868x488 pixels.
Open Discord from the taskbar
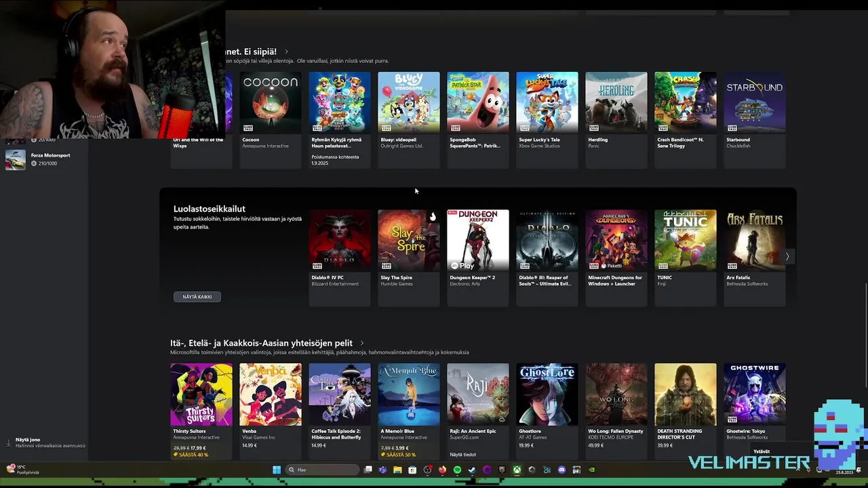[561, 470]
